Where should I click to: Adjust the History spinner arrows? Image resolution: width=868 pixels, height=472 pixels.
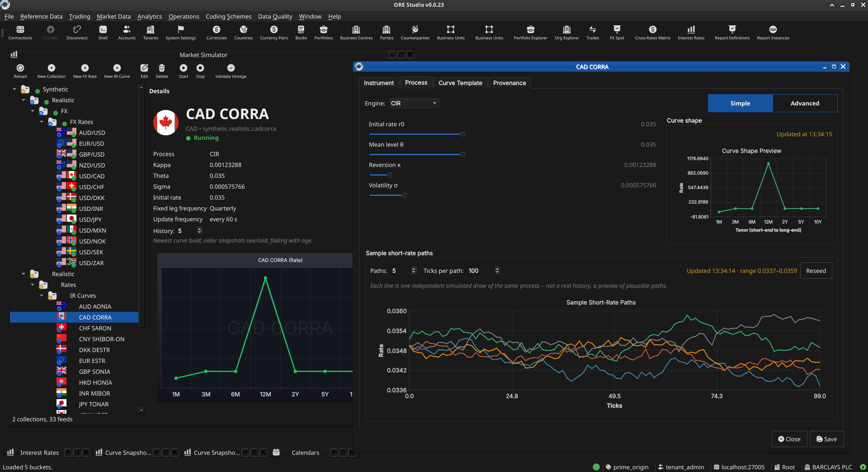point(199,231)
